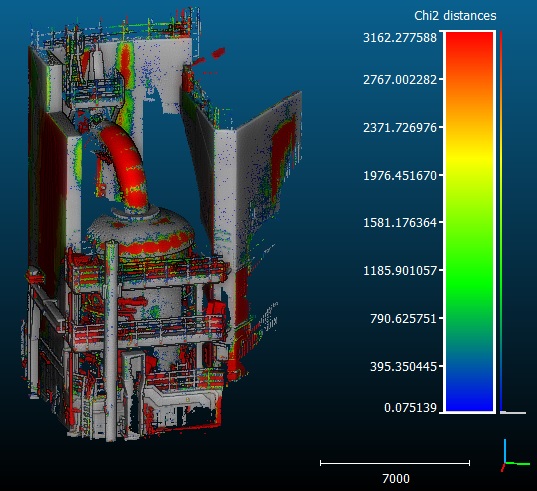537x491 pixels.
Task: Click the 2767.002282 scale value
Action: pos(400,79)
